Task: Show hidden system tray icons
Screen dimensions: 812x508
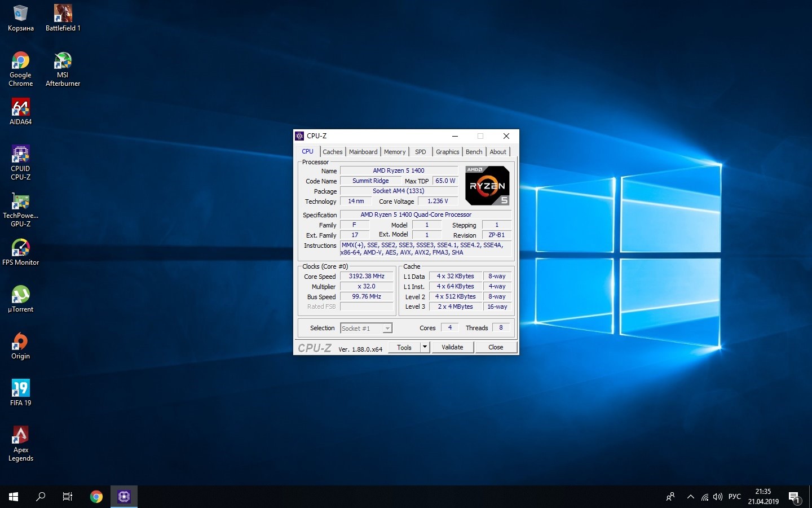Action: 690,497
